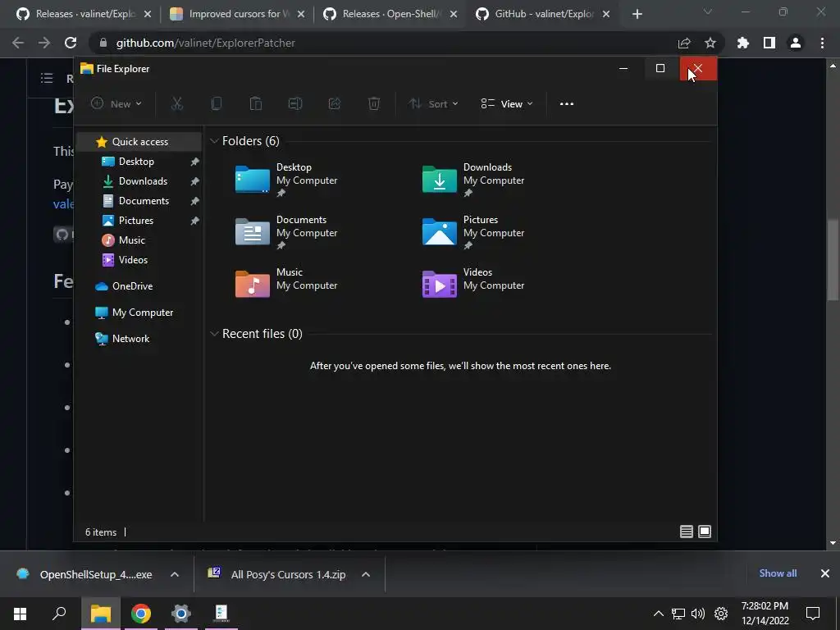Image resolution: width=840 pixels, height=630 pixels.
Task: Click the Share icon in File Explorer toolbar
Action: (335, 103)
